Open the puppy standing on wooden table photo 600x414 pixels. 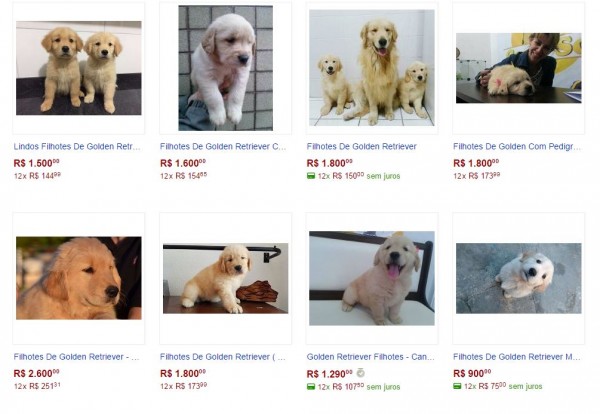(225, 279)
